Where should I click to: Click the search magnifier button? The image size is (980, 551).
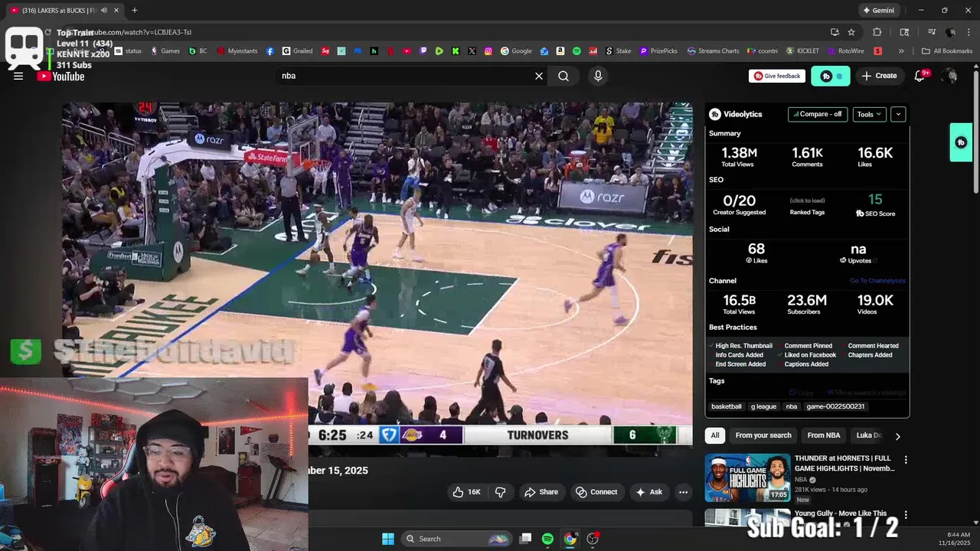coord(563,76)
